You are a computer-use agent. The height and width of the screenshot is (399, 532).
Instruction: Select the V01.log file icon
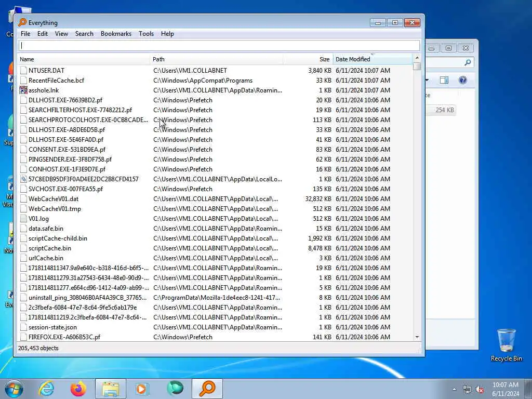(x=23, y=219)
